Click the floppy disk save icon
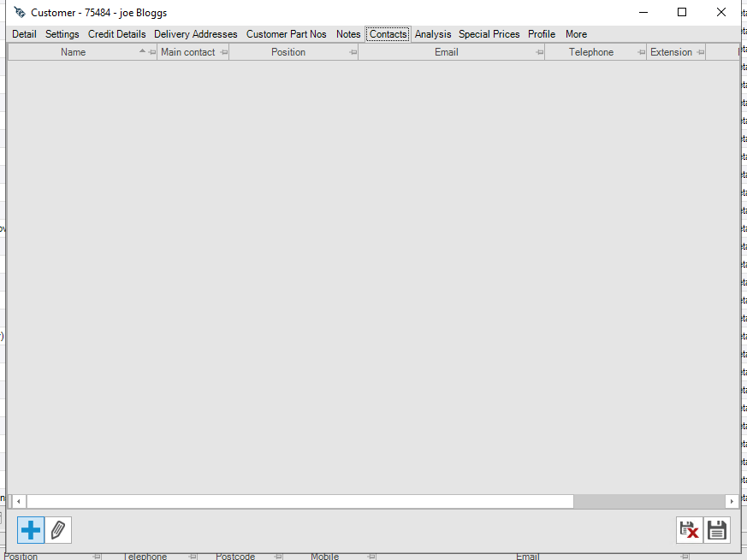Viewport: 747px width, 560px height. coord(717,530)
